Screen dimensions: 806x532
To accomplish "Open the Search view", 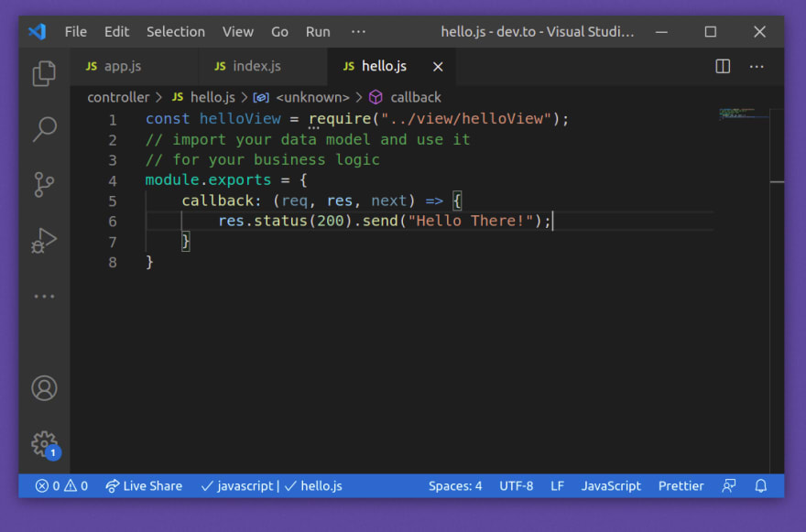I will tap(44, 129).
